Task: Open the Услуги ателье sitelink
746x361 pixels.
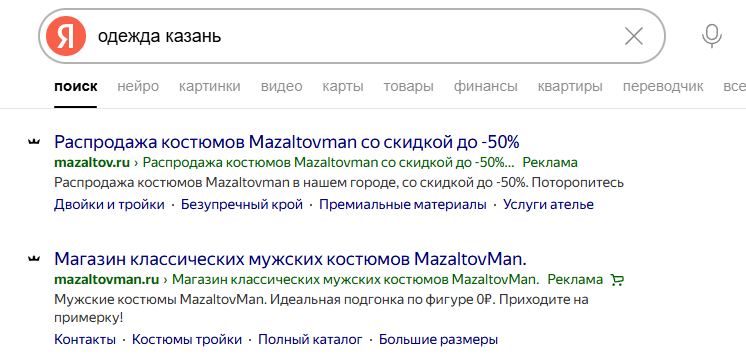Action: (549, 205)
